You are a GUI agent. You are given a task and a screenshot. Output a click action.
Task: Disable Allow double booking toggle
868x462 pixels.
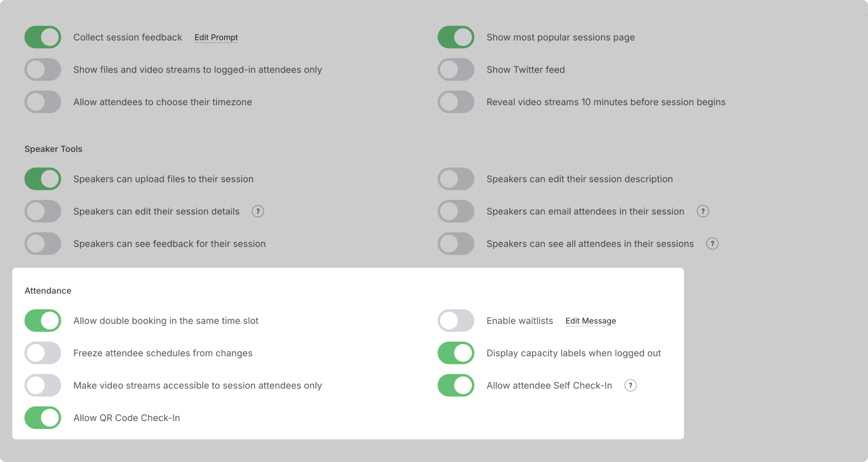click(x=43, y=321)
